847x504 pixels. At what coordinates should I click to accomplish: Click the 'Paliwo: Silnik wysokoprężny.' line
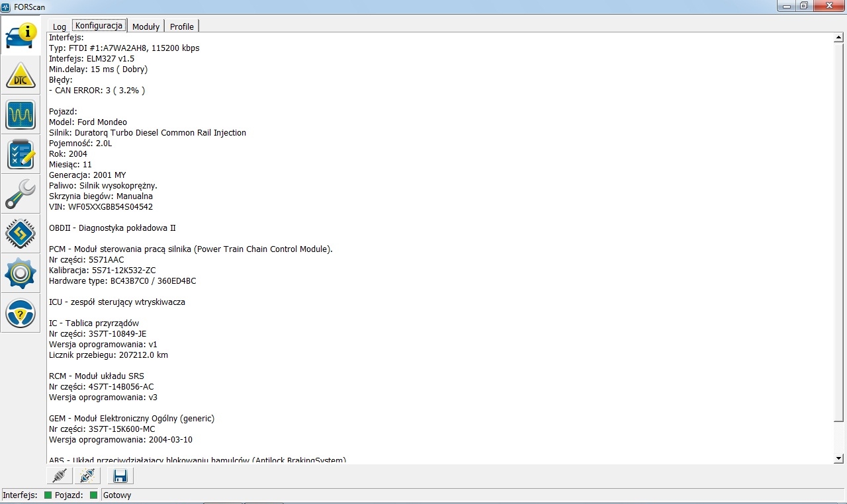point(103,186)
